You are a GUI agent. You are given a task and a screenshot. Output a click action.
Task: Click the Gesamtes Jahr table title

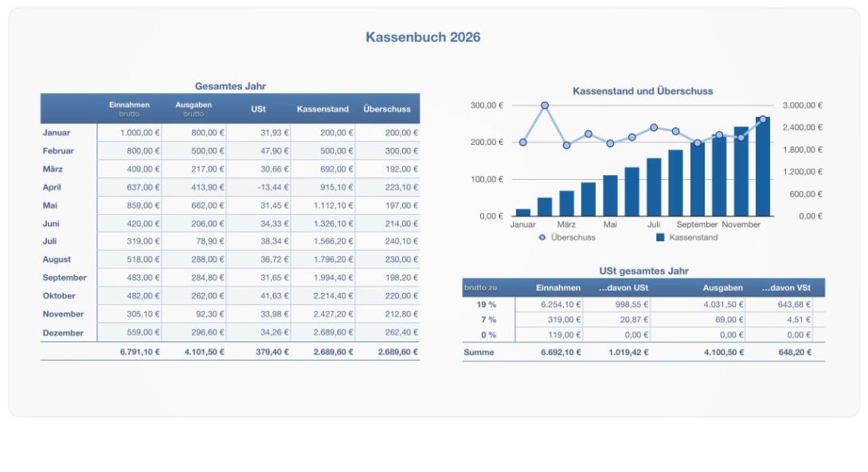click(x=230, y=86)
